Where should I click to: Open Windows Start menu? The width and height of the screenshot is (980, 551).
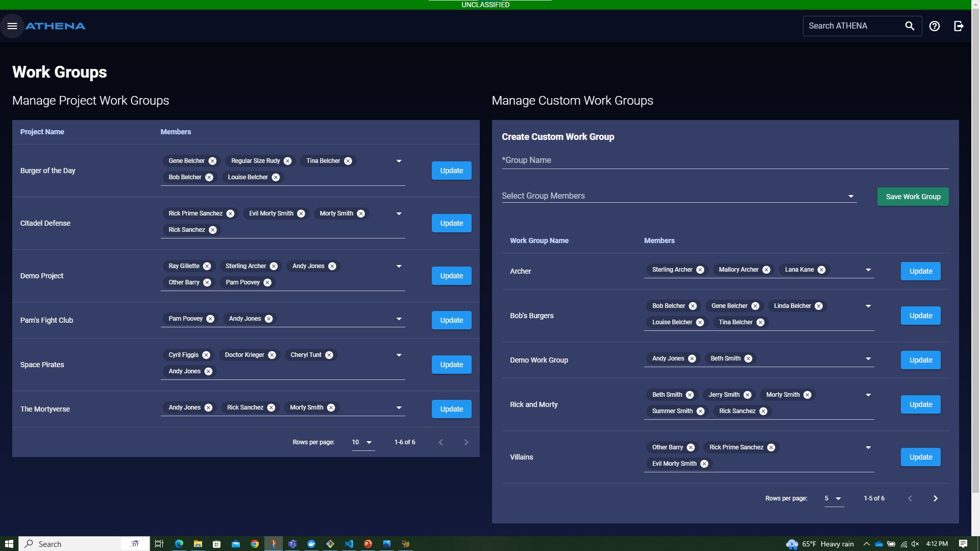tap(9, 544)
